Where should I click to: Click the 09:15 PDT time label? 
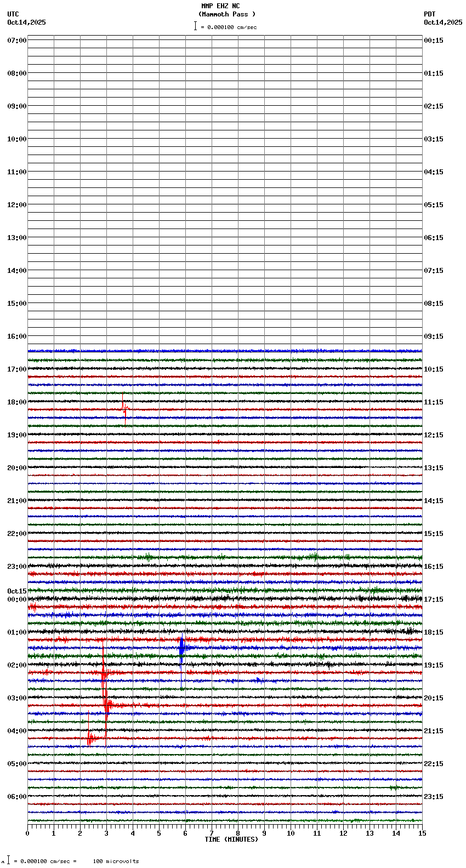[x=434, y=336]
